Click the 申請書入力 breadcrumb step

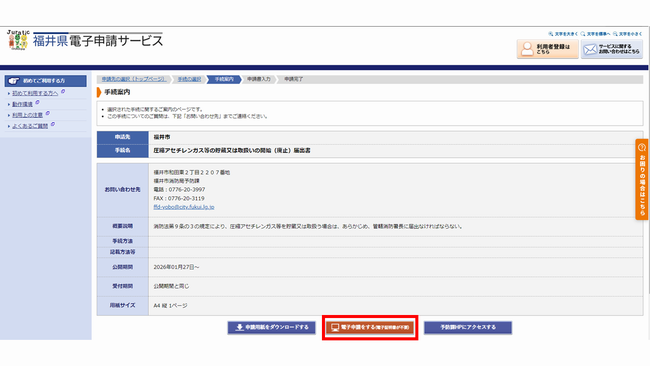coord(259,79)
